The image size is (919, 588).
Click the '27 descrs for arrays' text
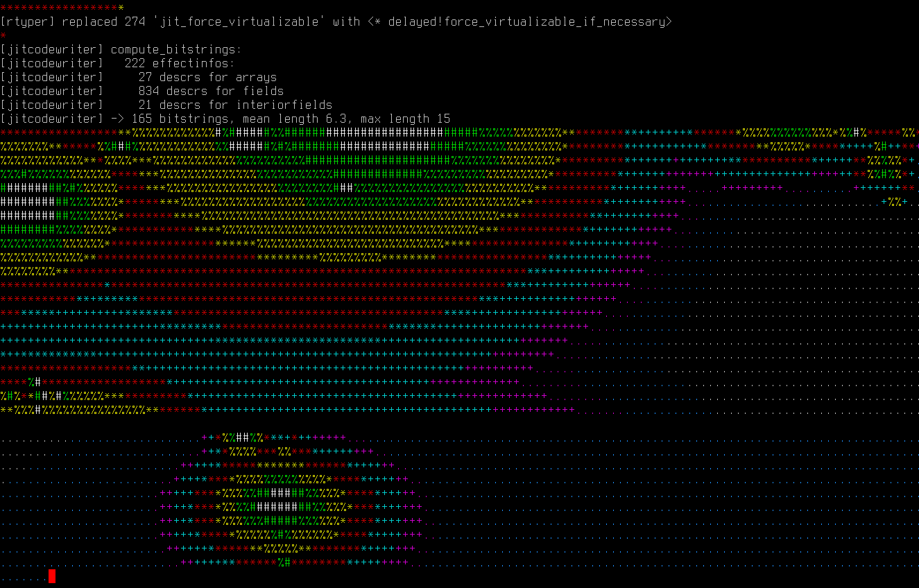tap(208, 77)
